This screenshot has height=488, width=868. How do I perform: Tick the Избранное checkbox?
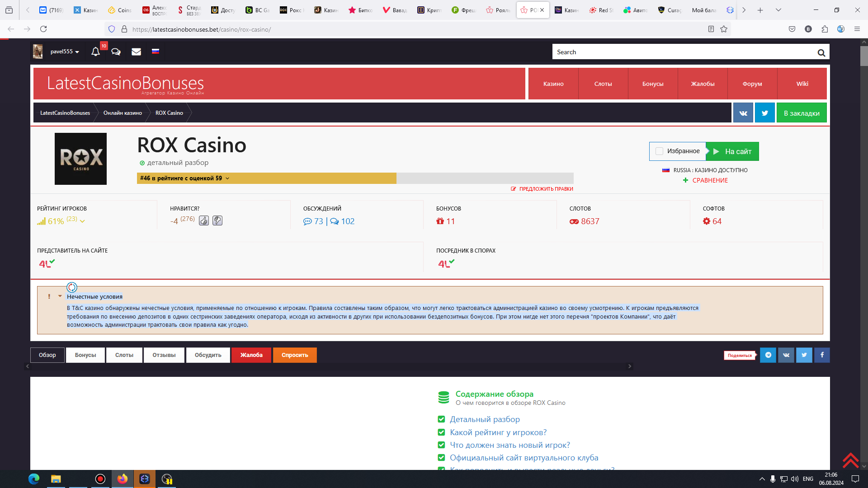pos(659,151)
